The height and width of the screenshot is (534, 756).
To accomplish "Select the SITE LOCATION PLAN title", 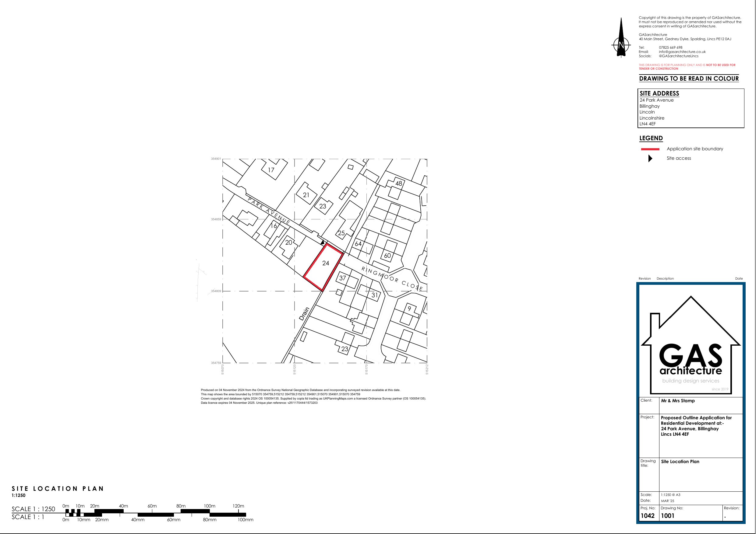I will (x=57, y=489).
